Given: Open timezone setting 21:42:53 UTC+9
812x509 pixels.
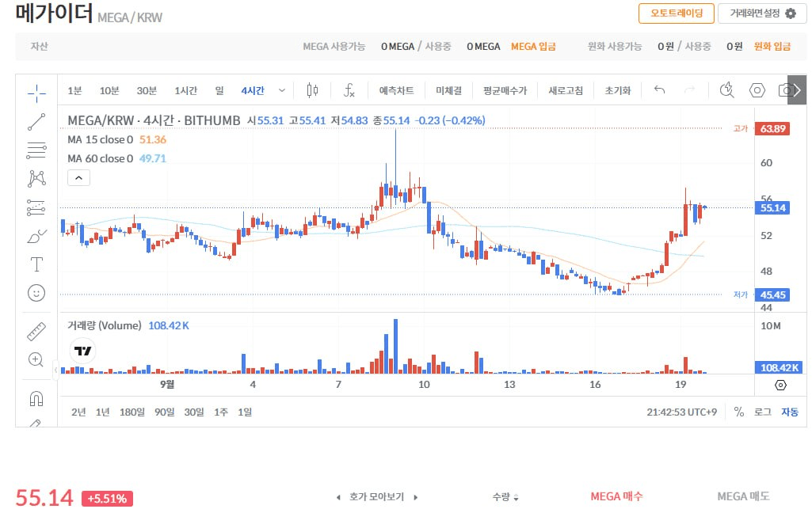Looking at the screenshot, I should (x=681, y=412).
